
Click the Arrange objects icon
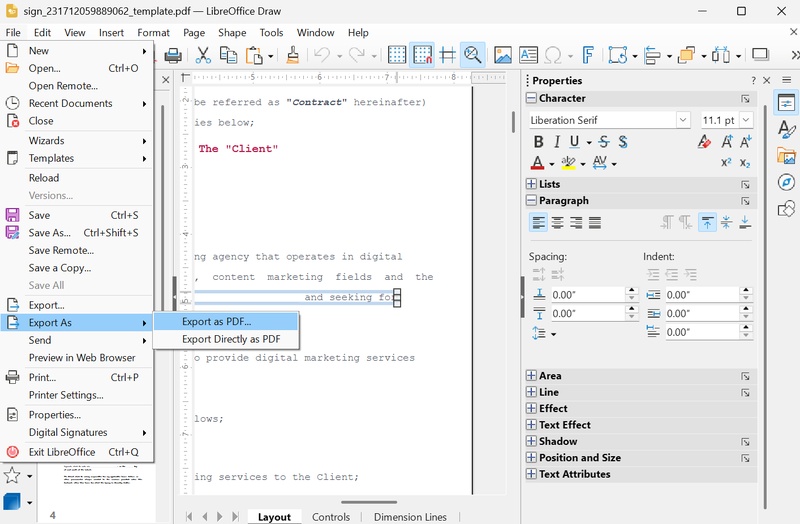pos(687,55)
